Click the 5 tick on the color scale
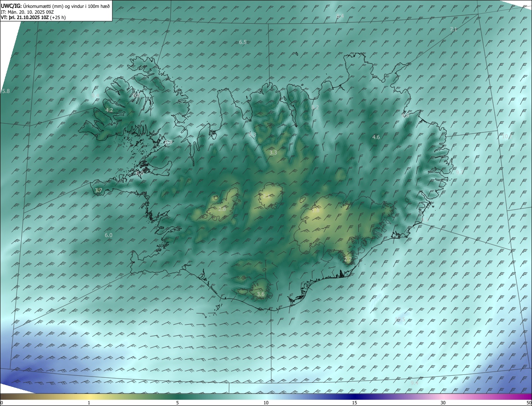This screenshot has width=532, height=406. click(x=177, y=403)
